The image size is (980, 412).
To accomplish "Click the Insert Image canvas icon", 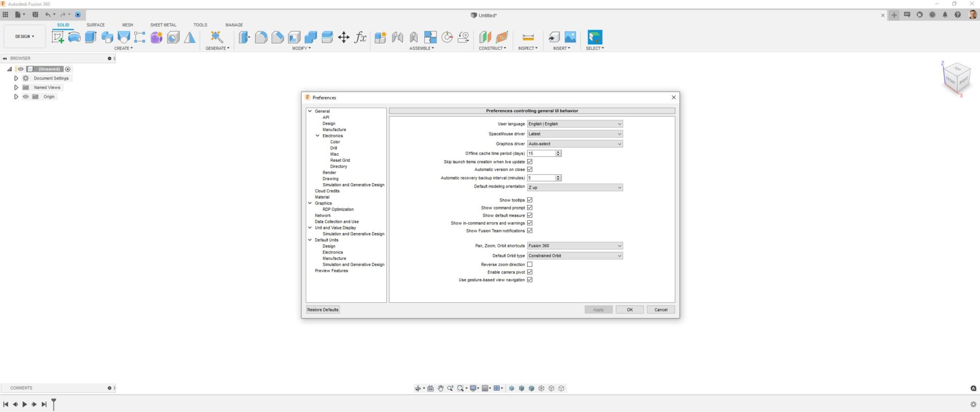I will pyautogui.click(x=570, y=37).
